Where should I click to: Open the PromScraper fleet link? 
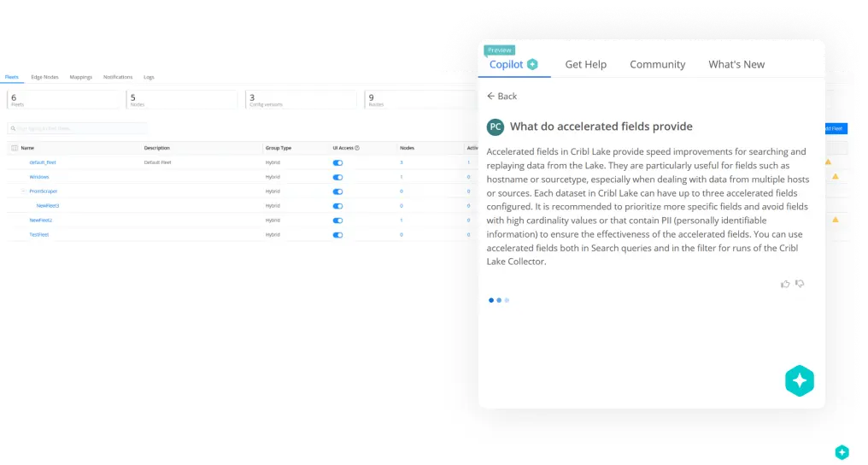pyautogui.click(x=44, y=191)
